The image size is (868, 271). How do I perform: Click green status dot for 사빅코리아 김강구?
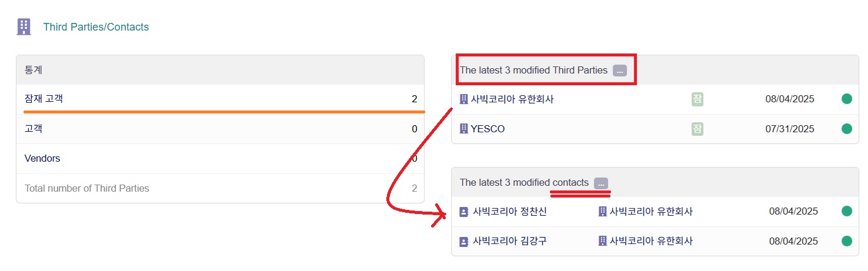click(847, 241)
